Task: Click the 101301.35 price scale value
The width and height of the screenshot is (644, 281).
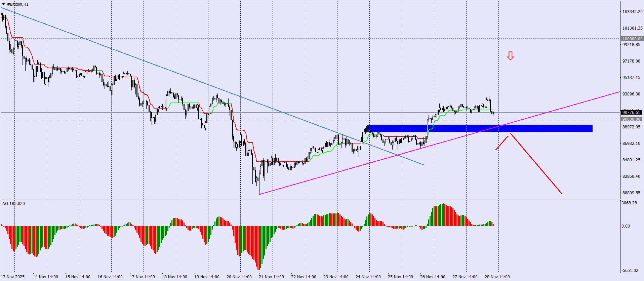Action: [x=632, y=28]
